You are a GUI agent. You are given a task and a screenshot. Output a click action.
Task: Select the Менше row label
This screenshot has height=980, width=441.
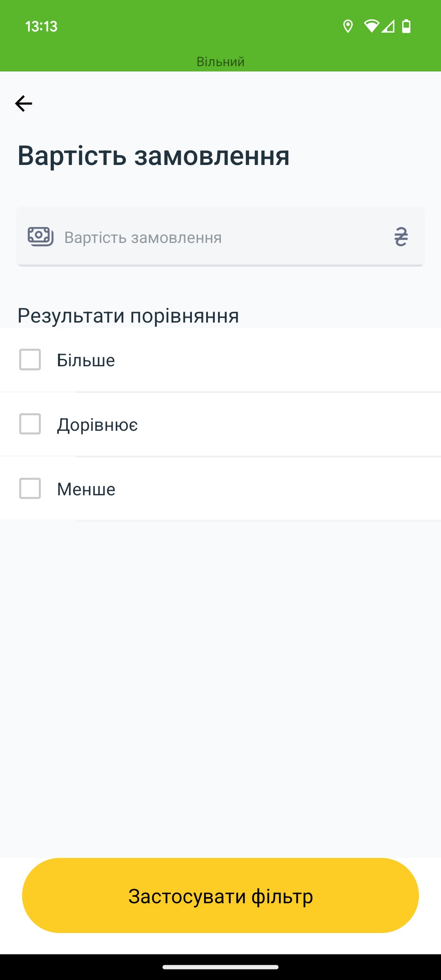tap(86, 489)
